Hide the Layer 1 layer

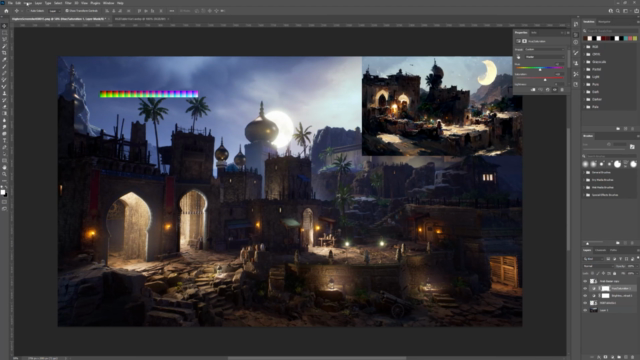(585, 310)
